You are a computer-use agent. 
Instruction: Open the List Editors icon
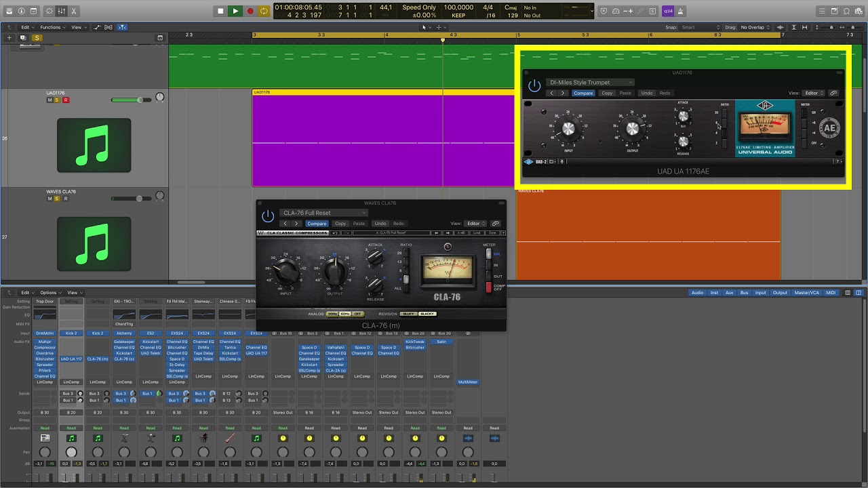pos(822,11)
